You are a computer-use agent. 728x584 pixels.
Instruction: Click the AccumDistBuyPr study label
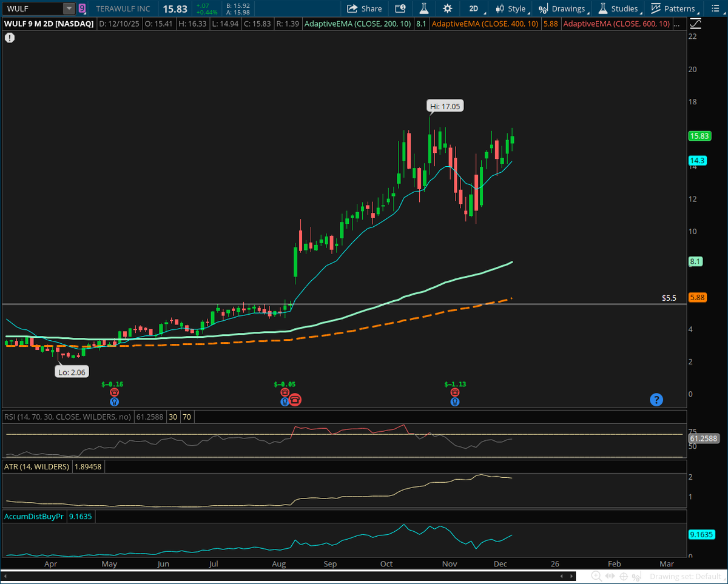click(x=34, y=517)
